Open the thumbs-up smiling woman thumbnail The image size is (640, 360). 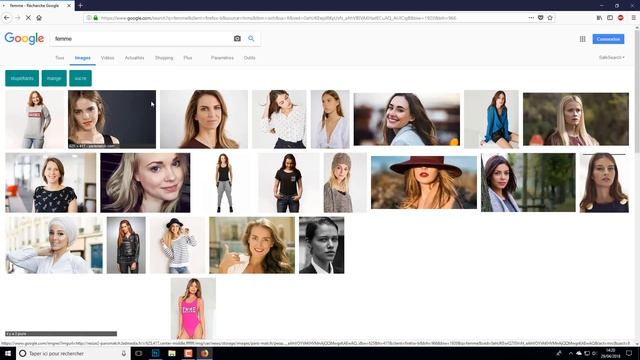pyautogui.click(x=252, y=245)
